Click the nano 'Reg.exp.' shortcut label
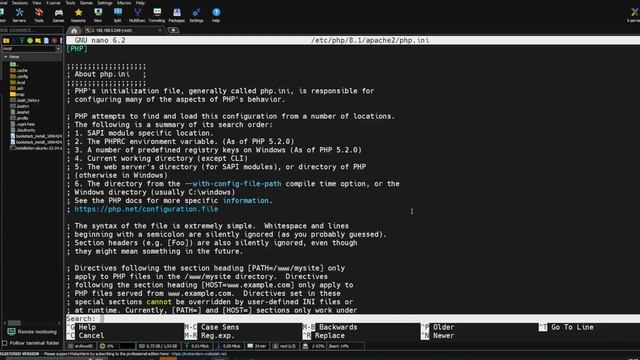 (x=218, y=336)
